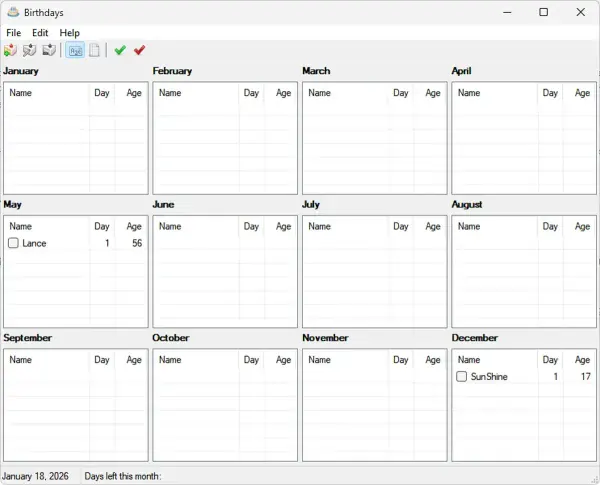Click the green check mark icon
The image size is (600, 485).
(120, 50)
